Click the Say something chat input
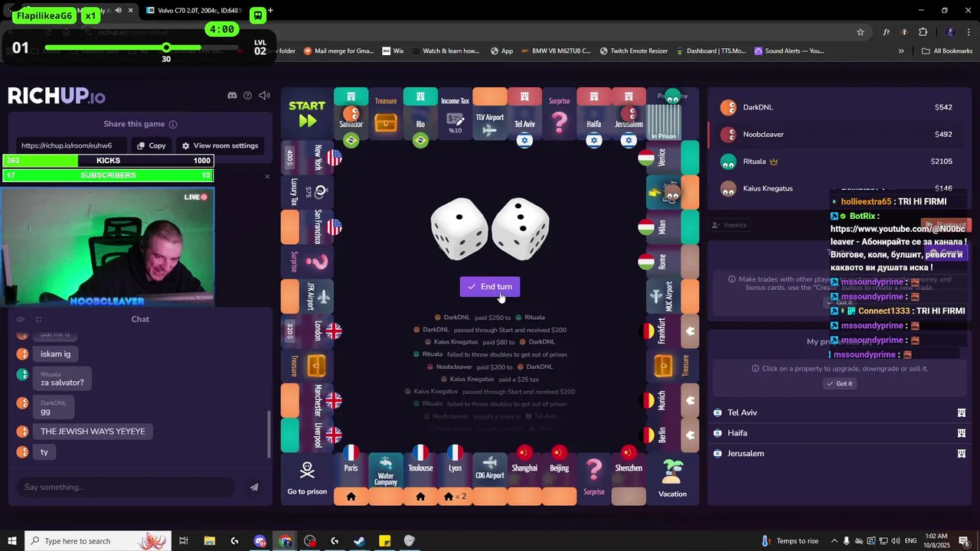Image resolution: width=980 pixels, height=551 pixels. tap(126, 487)
